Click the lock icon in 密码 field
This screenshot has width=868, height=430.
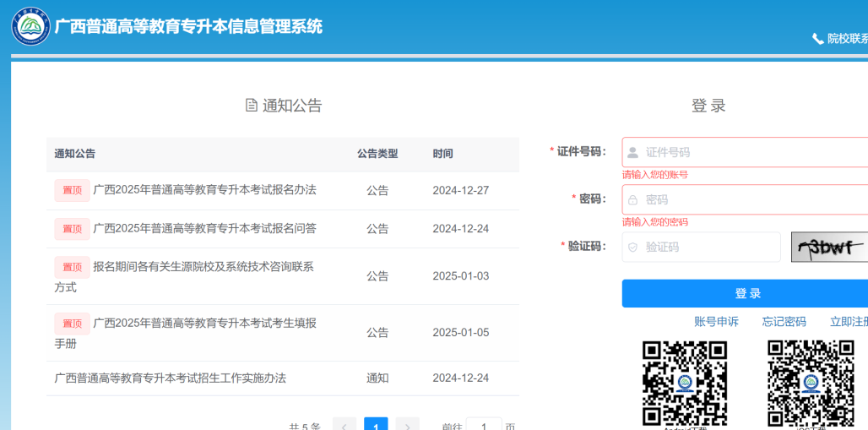coord(632,200)
